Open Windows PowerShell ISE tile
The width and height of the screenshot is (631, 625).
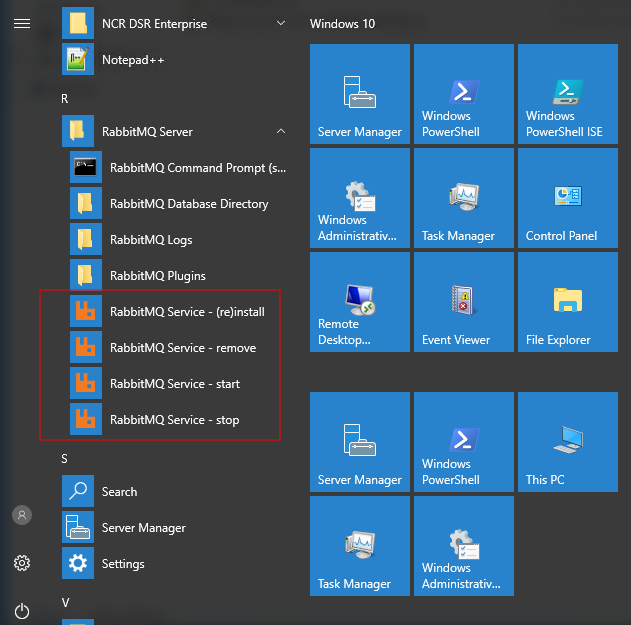(568, 94)
